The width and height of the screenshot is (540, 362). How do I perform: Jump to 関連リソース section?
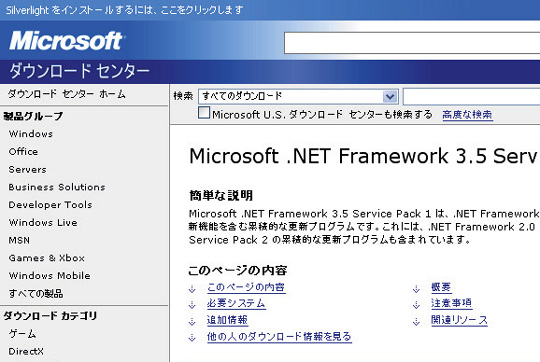[x=459, y=320]
